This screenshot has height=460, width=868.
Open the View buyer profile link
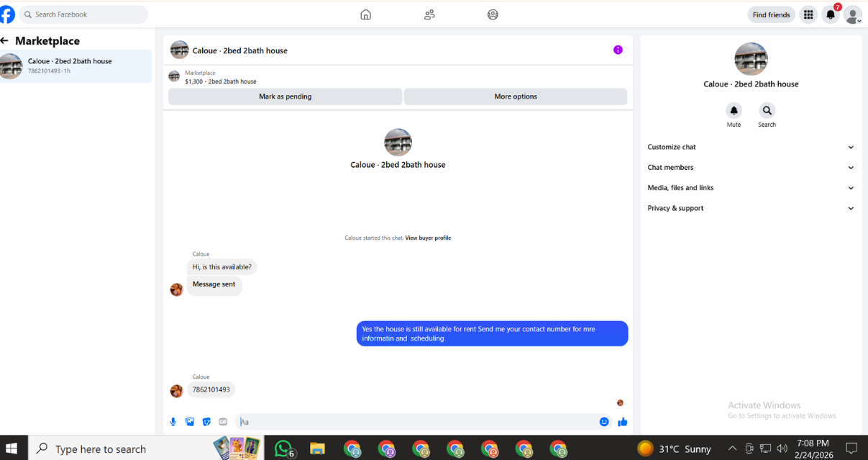[x=428, y=238]
